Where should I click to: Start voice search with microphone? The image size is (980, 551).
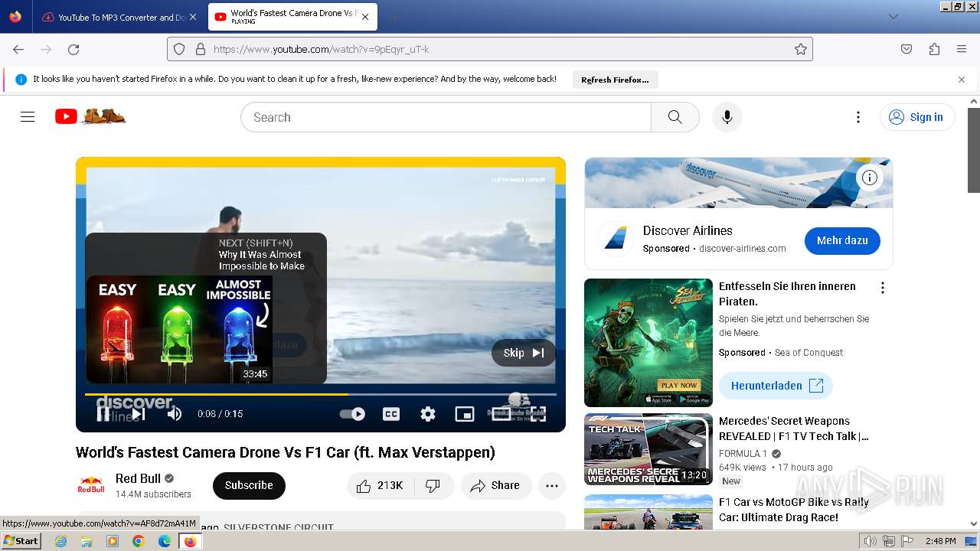(x=727, y=117)
